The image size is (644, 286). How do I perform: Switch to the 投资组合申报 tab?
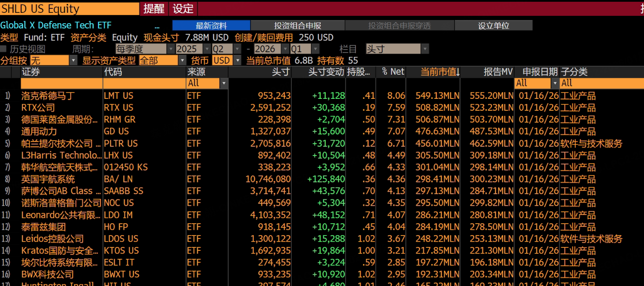tap(297, 26)
